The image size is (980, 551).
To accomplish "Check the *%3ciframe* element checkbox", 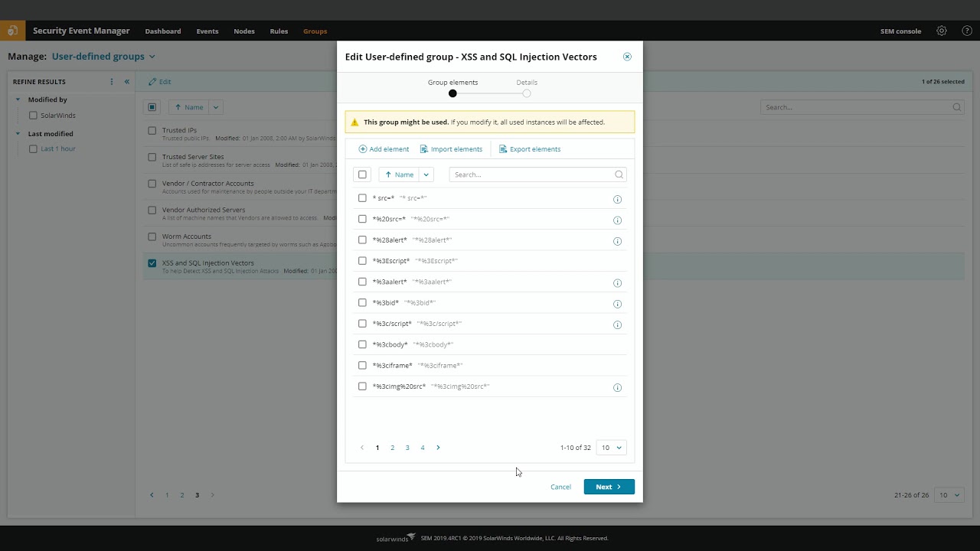I will pos(362,365).
